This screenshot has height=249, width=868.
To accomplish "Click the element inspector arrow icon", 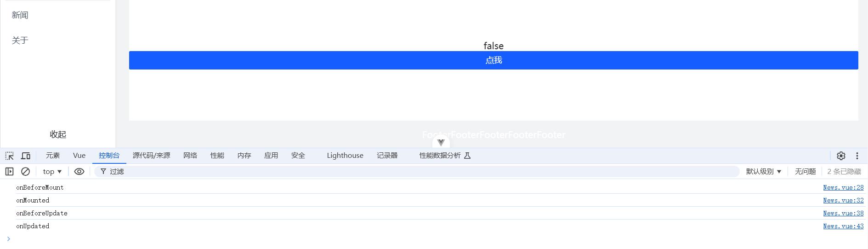I will tap(9, 156).
